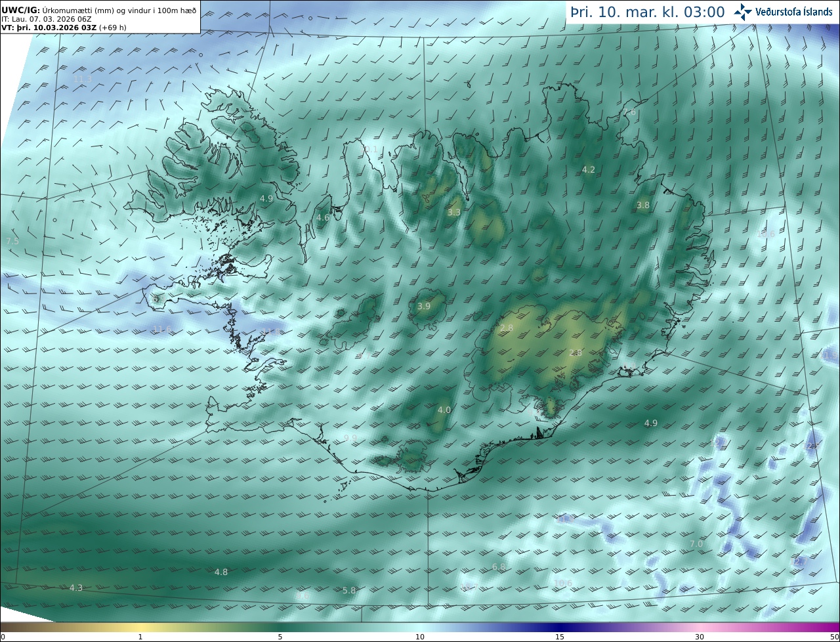The width and height of the screenshot is (840, 642).
Task: Click the 4.3 value label on map
Action: [76, 588]
